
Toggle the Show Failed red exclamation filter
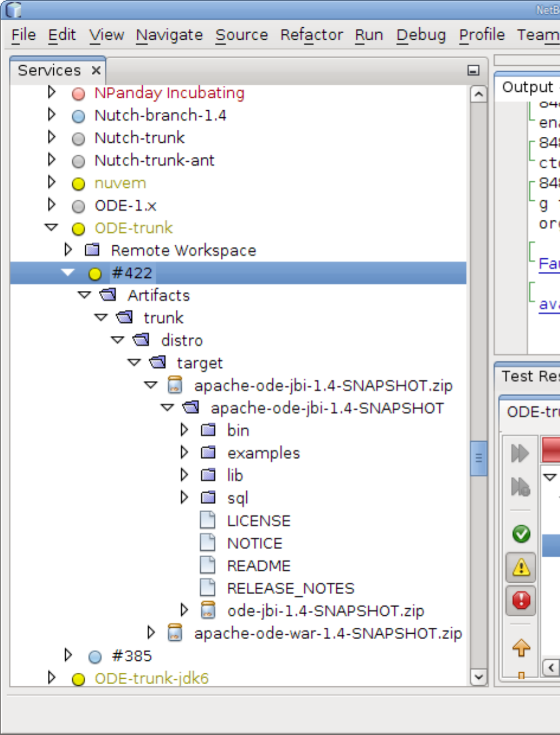[521, 601]
